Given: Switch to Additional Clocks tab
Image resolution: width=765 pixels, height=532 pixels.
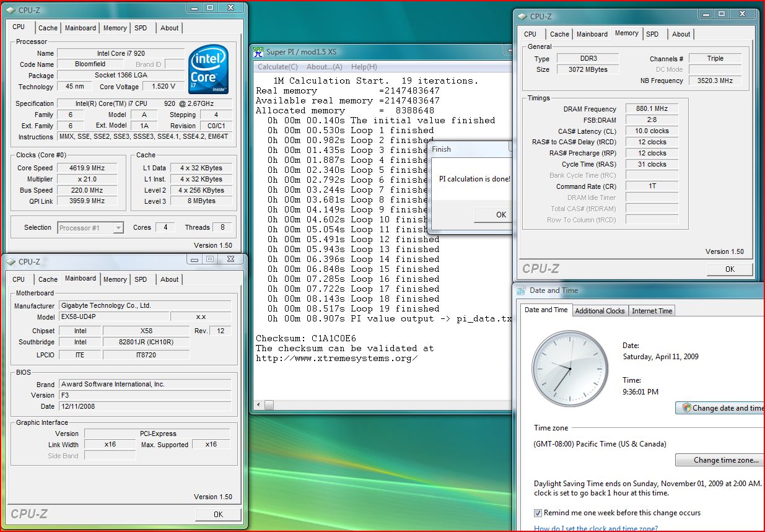Looking at the screenshot, I should [600, 311].
